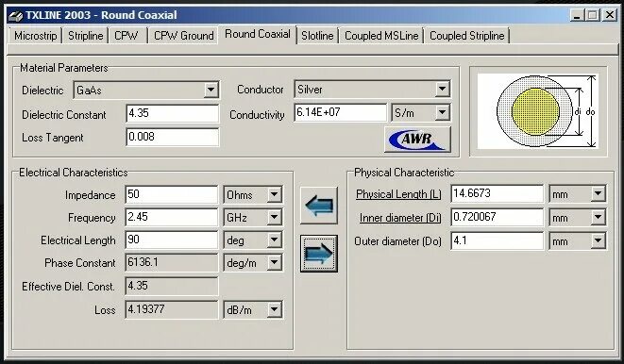
Task: Open the Coupled MSLine tab
Action: pyautogui.click(x=381, y=36)
